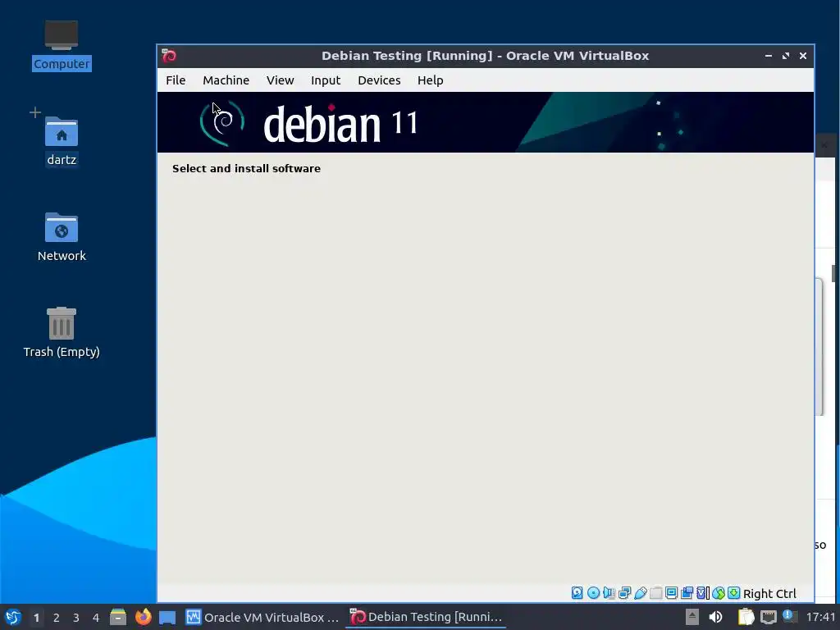Switch to workspace 1
Image resolution: width=840 pixels, height=630 pixels.
(x=36, y=618)
